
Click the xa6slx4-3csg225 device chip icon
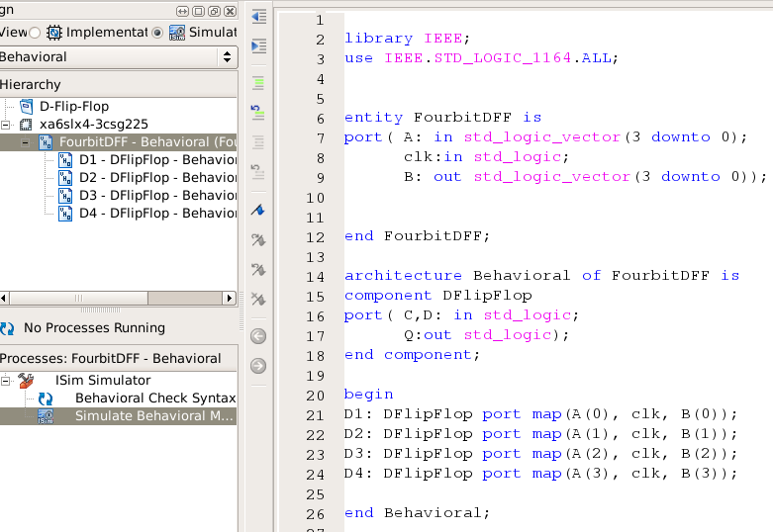click(x=26, y=125)
